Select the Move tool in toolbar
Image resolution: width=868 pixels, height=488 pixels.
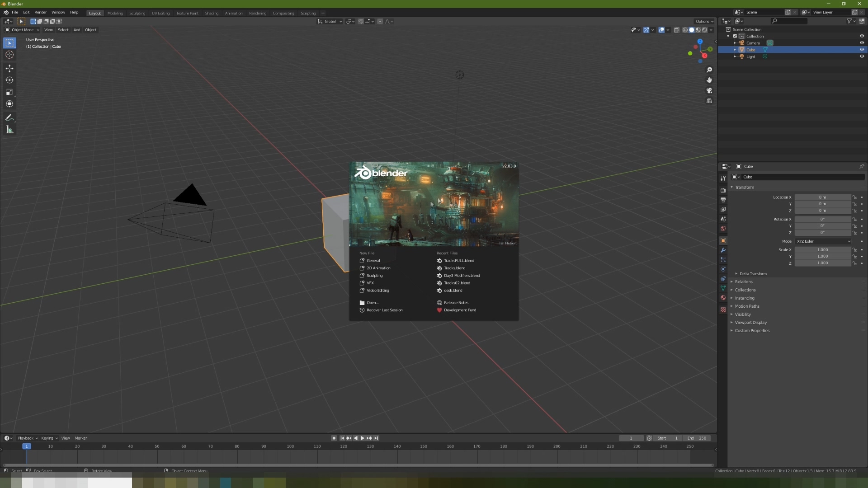9,68
